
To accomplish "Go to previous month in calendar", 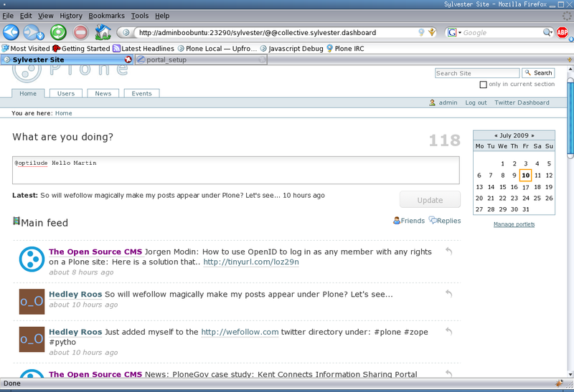I will 494,135.
